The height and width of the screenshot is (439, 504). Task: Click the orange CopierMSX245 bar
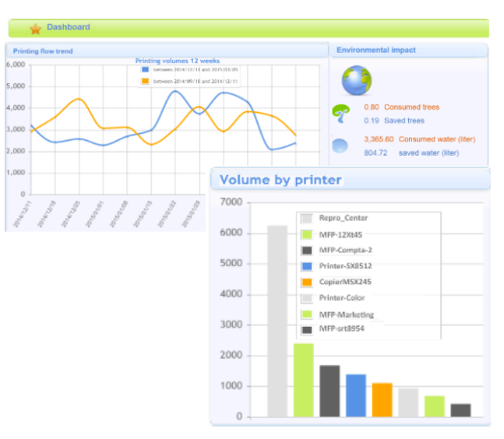(382, 399)
